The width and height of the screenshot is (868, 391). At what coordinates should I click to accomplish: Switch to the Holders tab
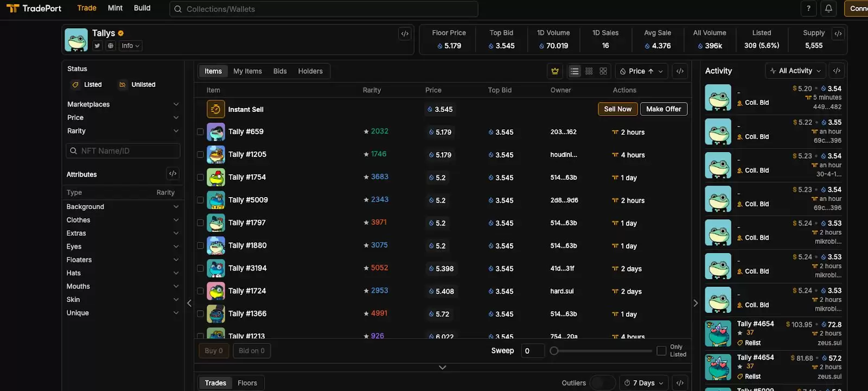[x=310, y=71]
